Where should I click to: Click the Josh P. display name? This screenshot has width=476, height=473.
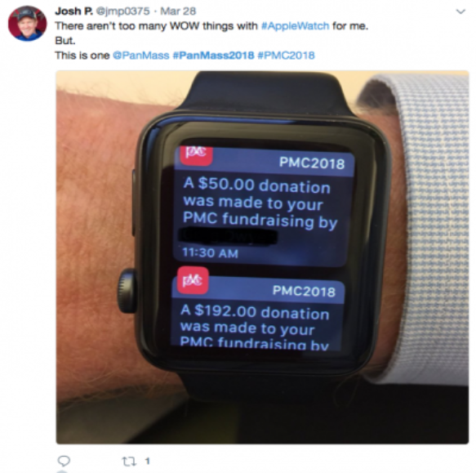(73, 11)
